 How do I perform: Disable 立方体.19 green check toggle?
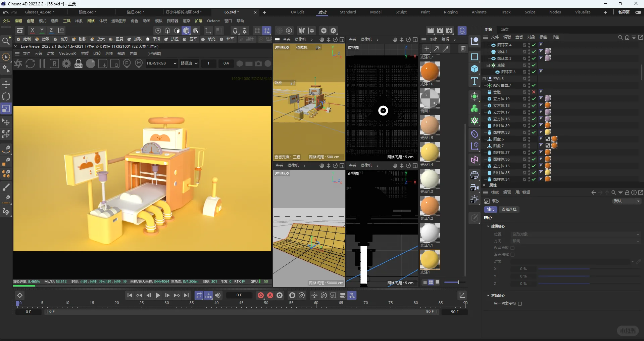tap(534, 99)
